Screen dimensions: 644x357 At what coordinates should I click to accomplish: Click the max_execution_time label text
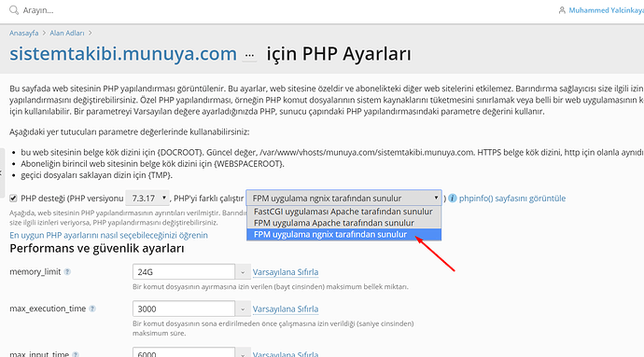coord(48,309)
